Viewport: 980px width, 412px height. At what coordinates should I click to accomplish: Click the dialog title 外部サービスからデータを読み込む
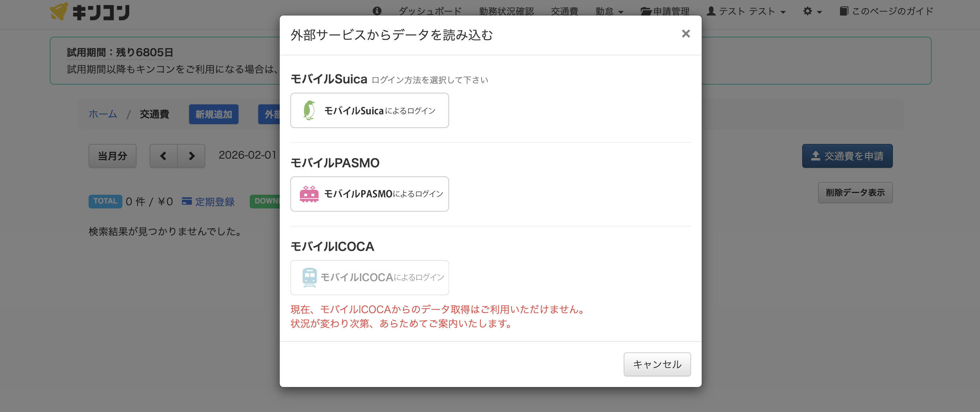pos(392,35)
